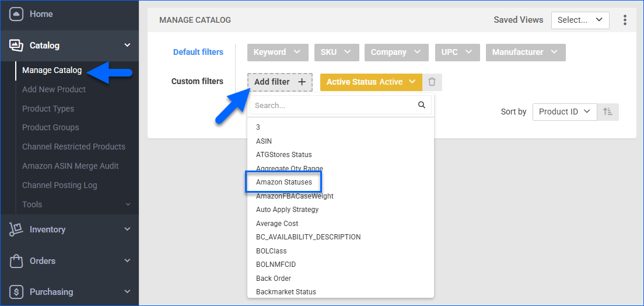Expand the Active Status filter dropdown
The image size is (644, 306).
pyautogui.click(x=370, y=82)
